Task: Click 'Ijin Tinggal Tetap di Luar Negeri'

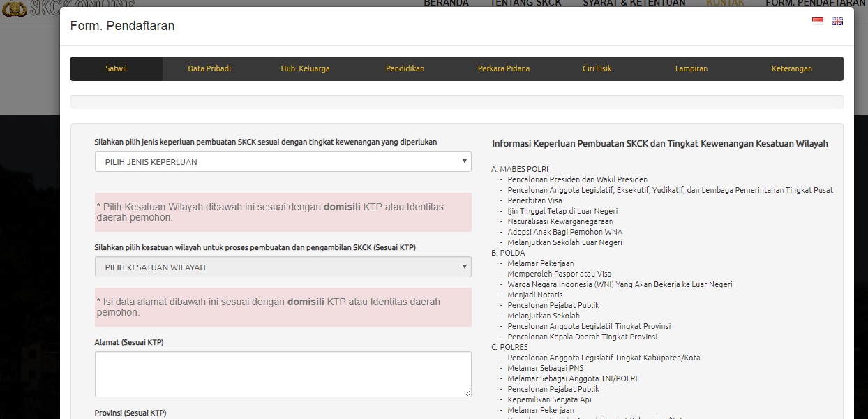Action: pos(562,211)
